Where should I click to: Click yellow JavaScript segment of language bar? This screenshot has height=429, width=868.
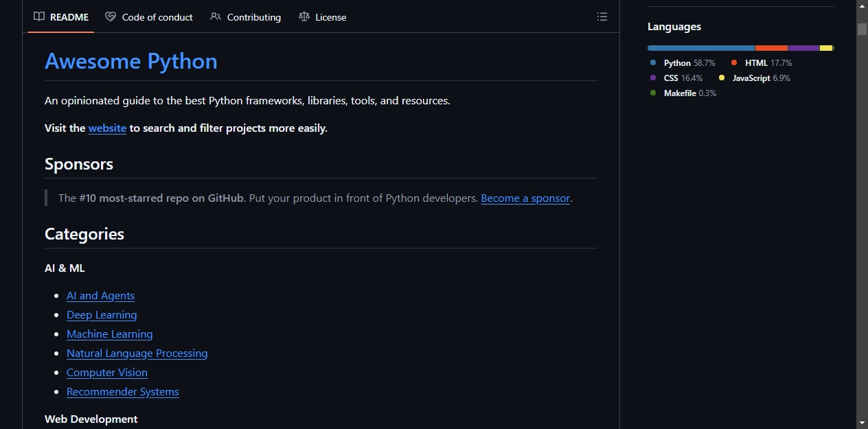pyautogui.click(x=826, y=48)
